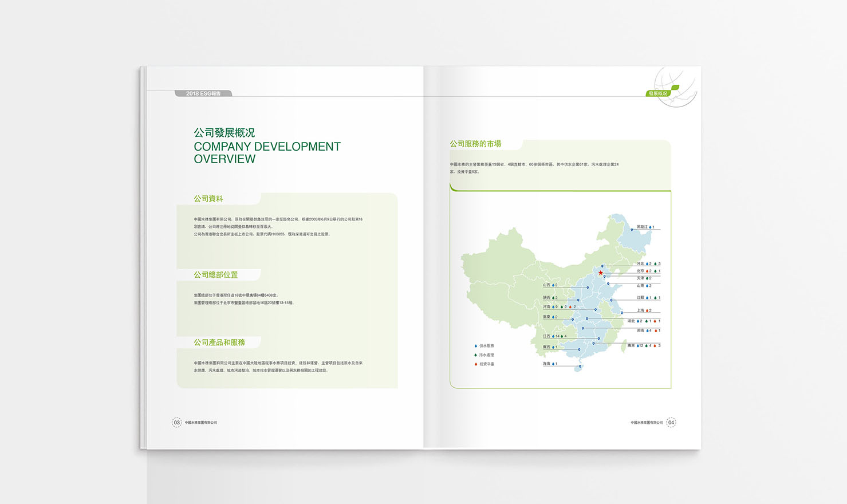Click the map pin on Heilongjiang province
Viewport: 847px width, 504px height.
tap(632, 230)
